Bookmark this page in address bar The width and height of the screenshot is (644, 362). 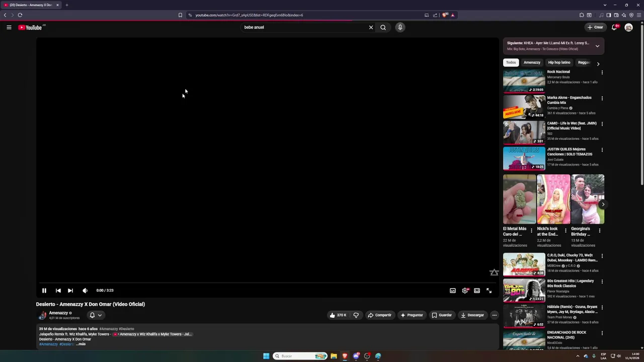coord(180,15)
